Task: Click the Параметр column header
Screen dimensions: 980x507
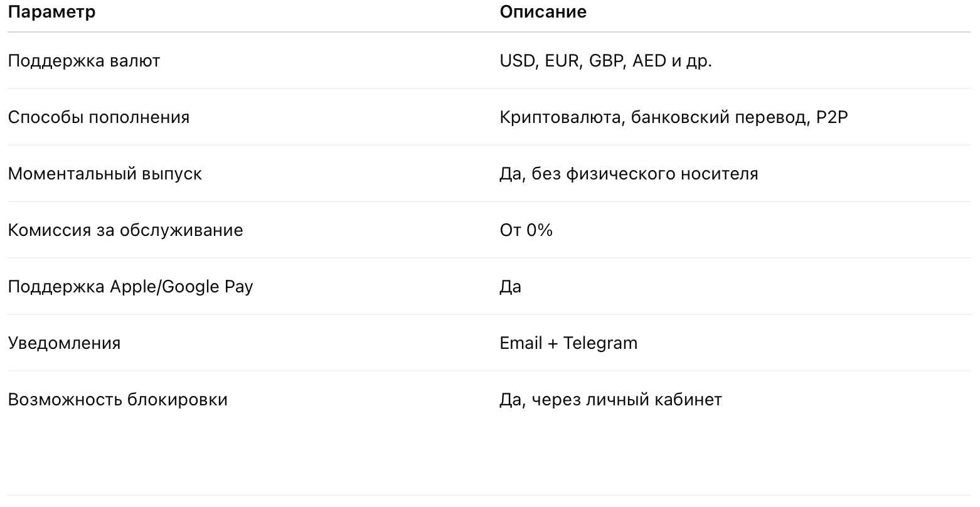Action: coord(51,12)
